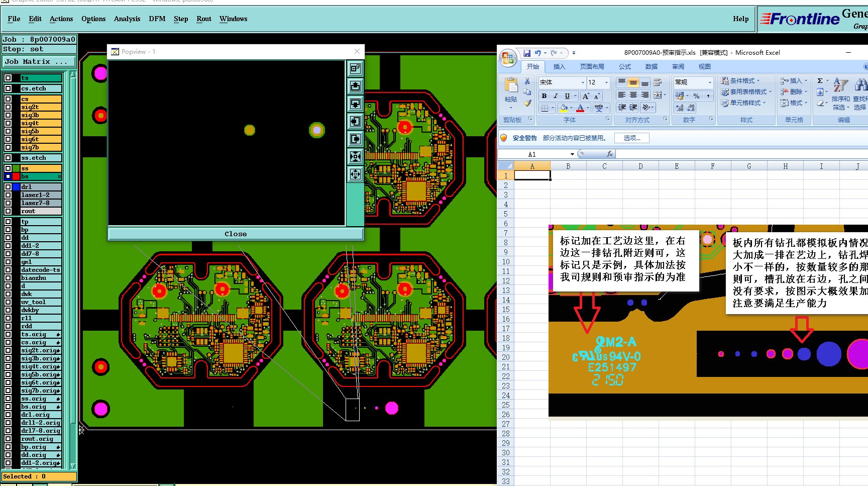The image size is (868, 486).
Task: Click the Format Painter brush icon
Action: 527,103
